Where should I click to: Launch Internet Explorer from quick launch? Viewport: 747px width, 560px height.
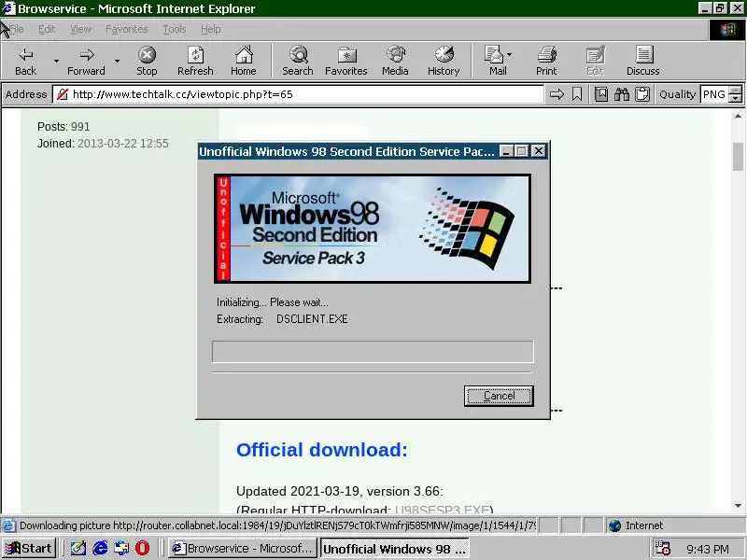(100, 548)
